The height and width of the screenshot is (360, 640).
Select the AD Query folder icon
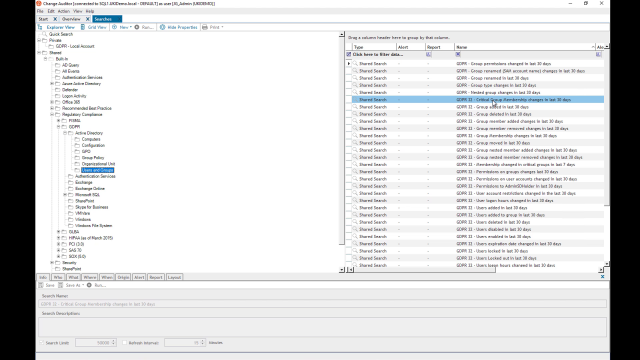58,65
